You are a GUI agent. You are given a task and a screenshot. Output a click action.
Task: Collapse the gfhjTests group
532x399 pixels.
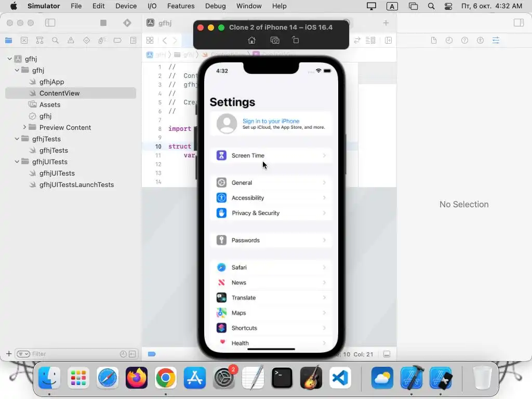pyautogui.click(x=17, y=139)
